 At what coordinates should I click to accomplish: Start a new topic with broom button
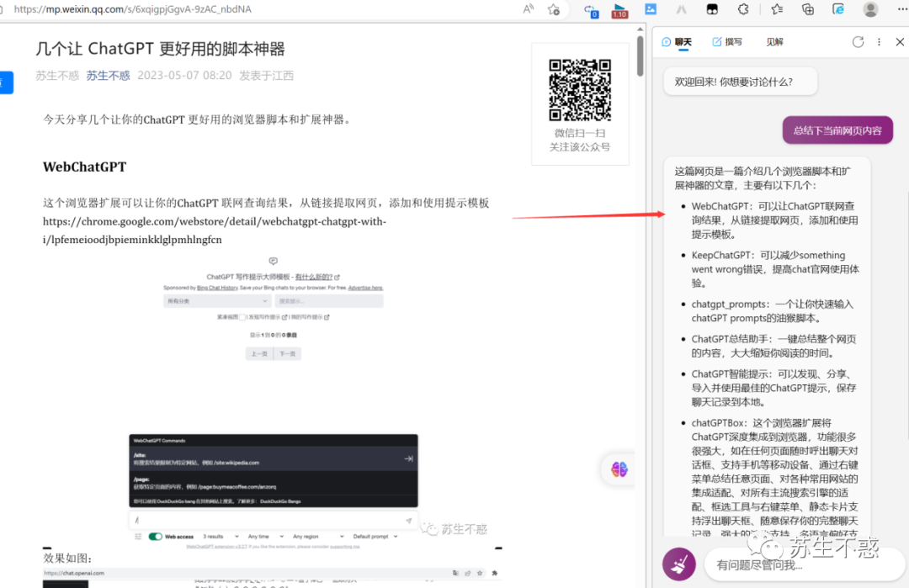point(679,564)
